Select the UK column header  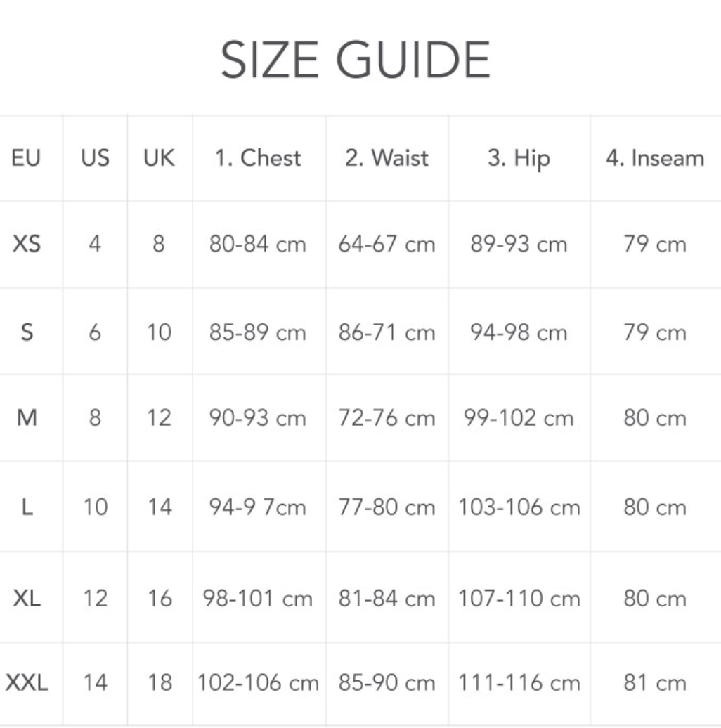click(159, 158)
